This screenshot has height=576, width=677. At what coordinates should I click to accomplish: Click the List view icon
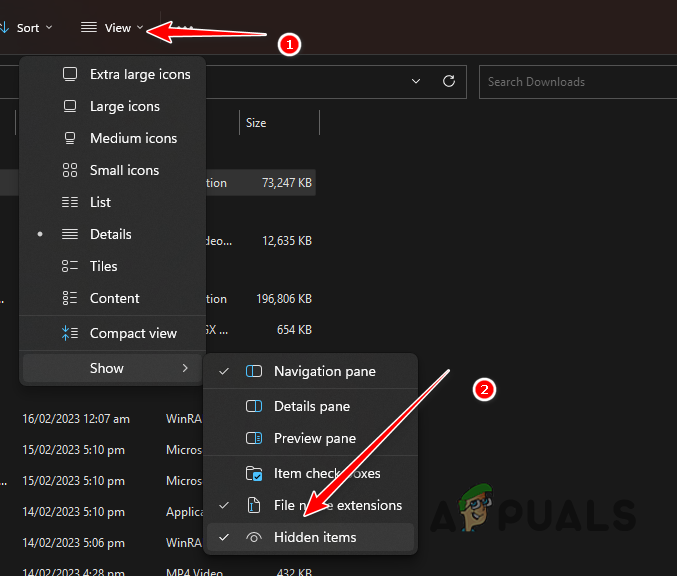(x=70, y=202)
